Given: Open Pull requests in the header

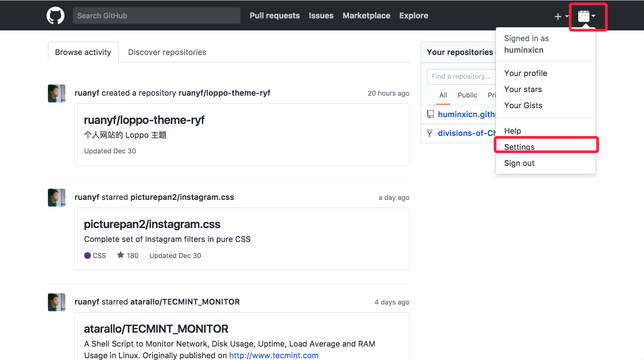Looking at the screenshot, I should [275, 16].
